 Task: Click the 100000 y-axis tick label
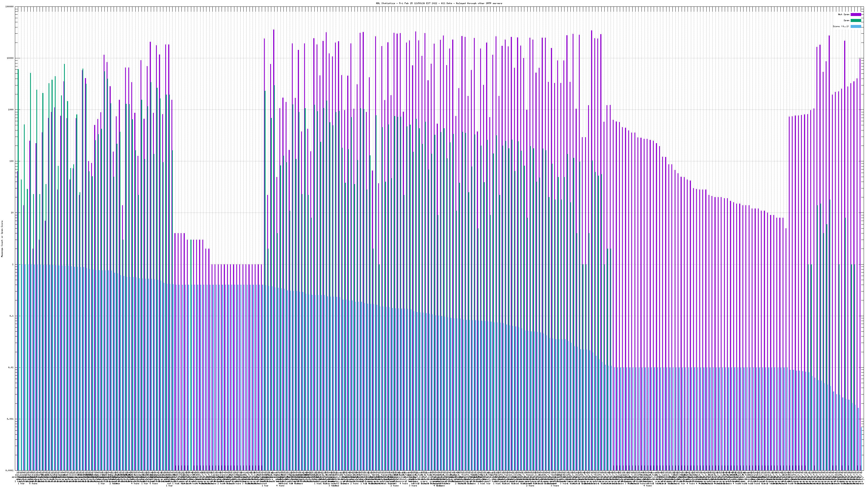pos(10,7)
